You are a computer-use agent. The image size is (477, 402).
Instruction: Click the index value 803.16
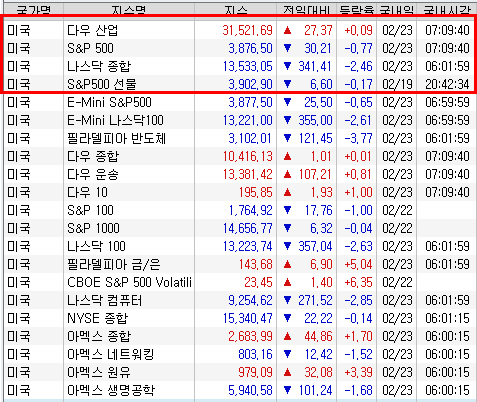(256, 354)
